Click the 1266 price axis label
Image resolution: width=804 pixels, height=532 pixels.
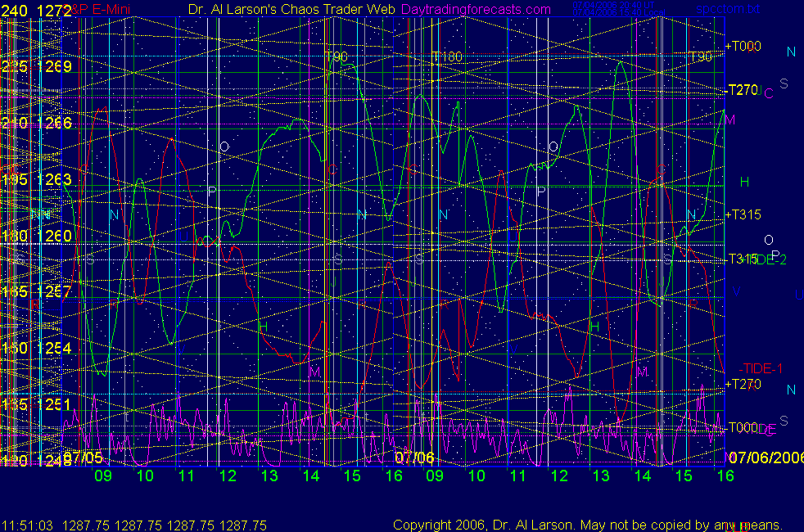[x=56, y=123]
